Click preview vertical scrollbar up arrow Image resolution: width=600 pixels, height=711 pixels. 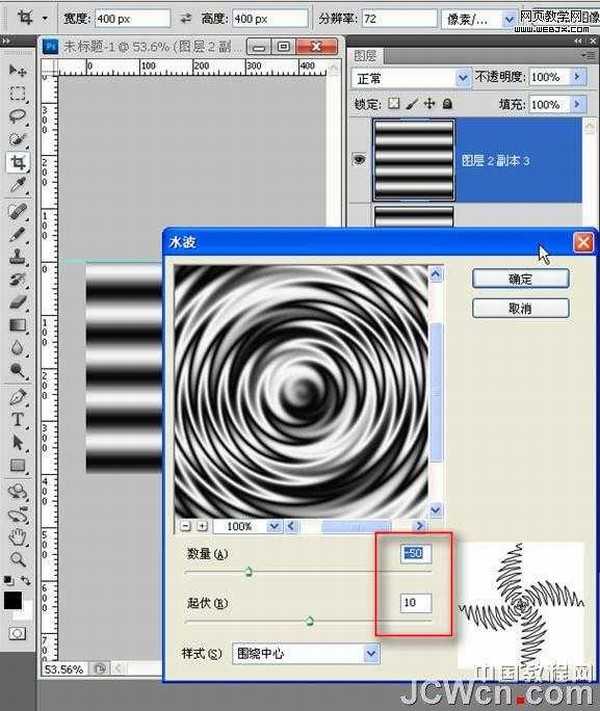pos(435,274)
